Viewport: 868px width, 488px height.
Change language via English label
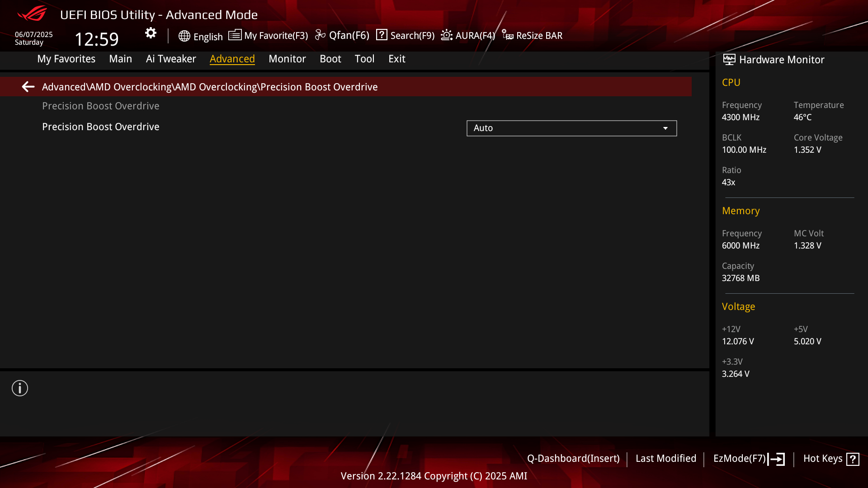(208, 37)
